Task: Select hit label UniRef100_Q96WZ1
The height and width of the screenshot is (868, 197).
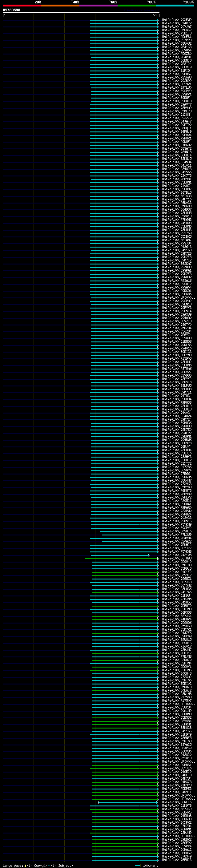Action: (x=177, y=579)
